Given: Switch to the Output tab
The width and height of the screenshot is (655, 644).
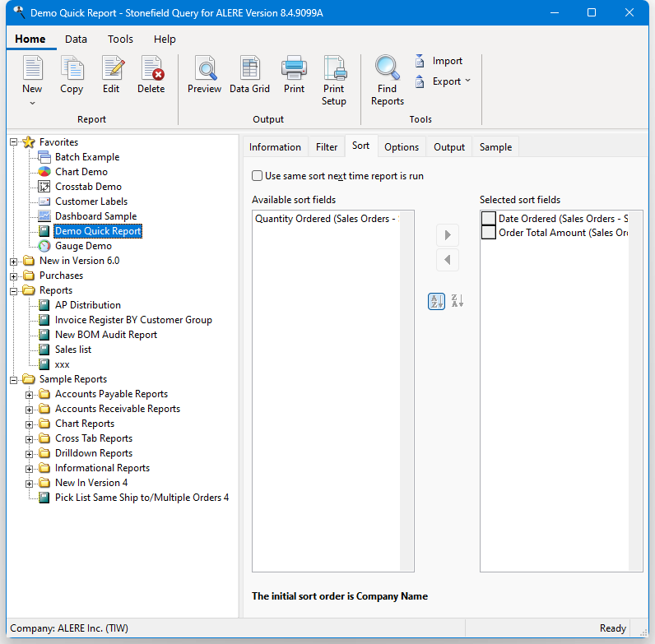Looking at the screenshot, I should click(449, 147).
